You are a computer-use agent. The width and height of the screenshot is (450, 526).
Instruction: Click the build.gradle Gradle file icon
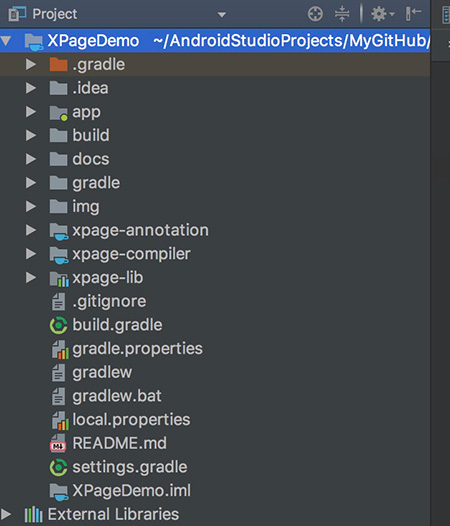click(x=58, y=325)
